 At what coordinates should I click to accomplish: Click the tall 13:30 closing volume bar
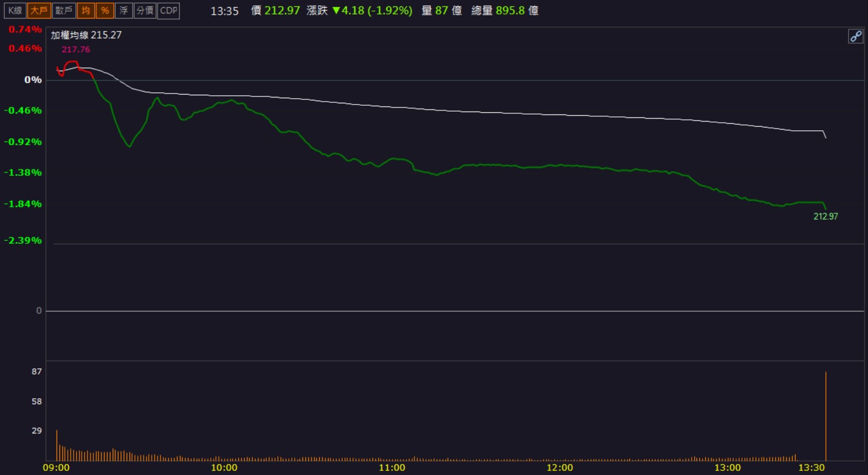826,416
